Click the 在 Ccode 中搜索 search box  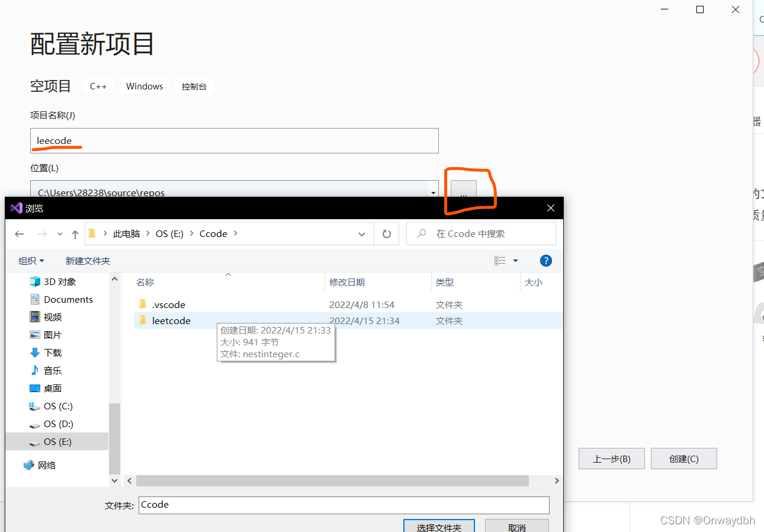[x=481, y=234]
